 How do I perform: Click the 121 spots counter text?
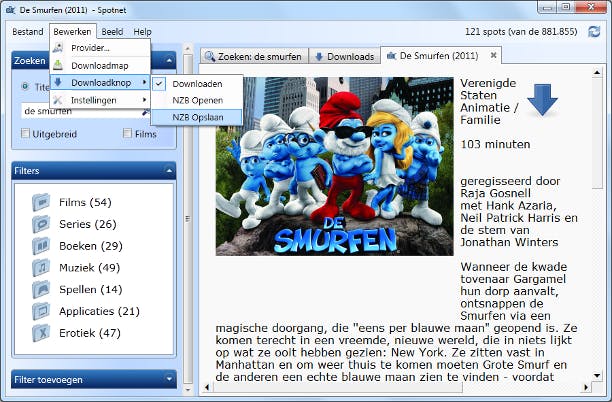click(x=521, y=32)
